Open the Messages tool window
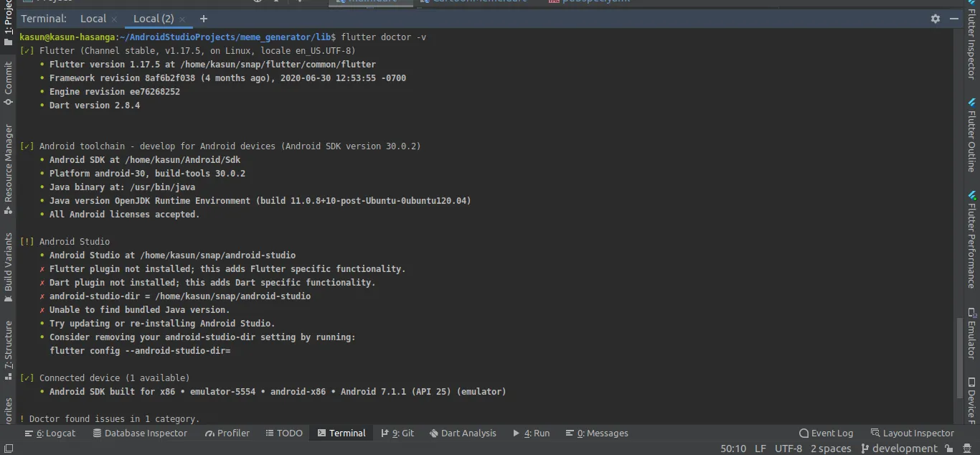 pyautogui.click(x=597, y=433)
